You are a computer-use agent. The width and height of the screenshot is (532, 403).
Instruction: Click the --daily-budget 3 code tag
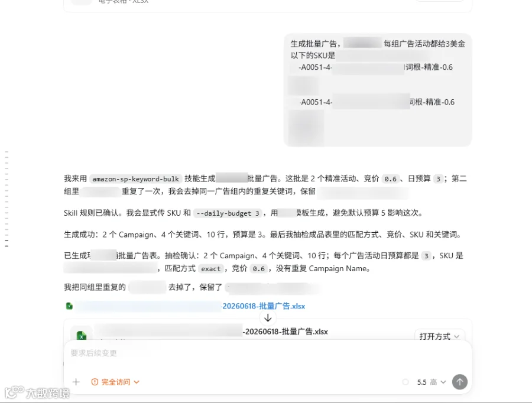click(228, 213)
